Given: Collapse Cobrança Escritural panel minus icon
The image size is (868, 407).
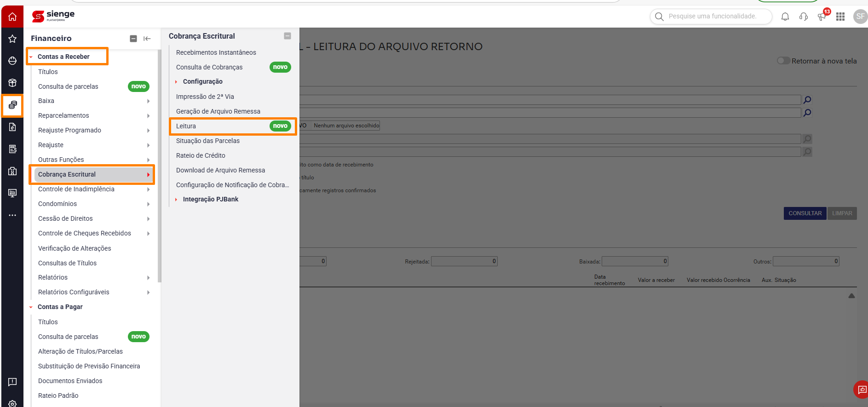Looking at the screenshot, I should 287,36.
